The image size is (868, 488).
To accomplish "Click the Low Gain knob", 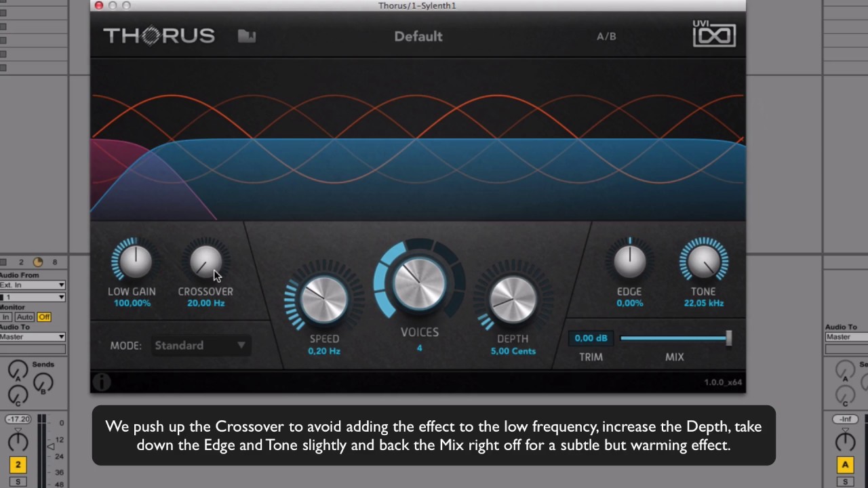I will (134, 262).
